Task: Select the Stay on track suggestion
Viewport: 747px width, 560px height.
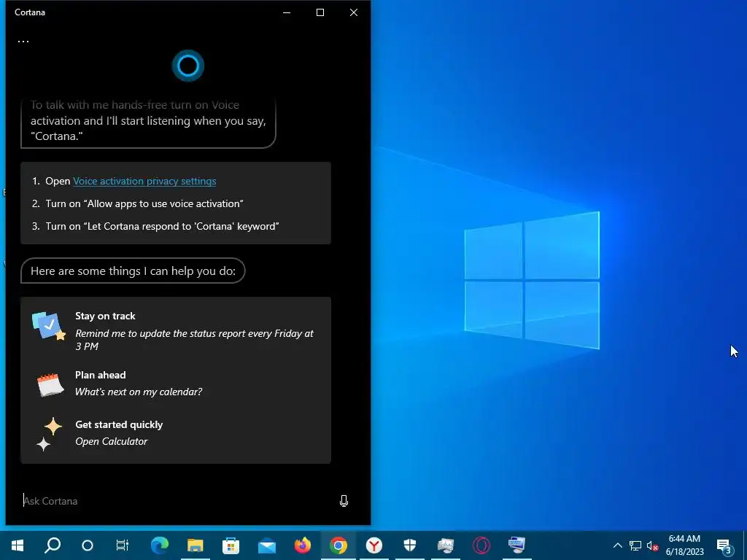Action: (176, 330)
